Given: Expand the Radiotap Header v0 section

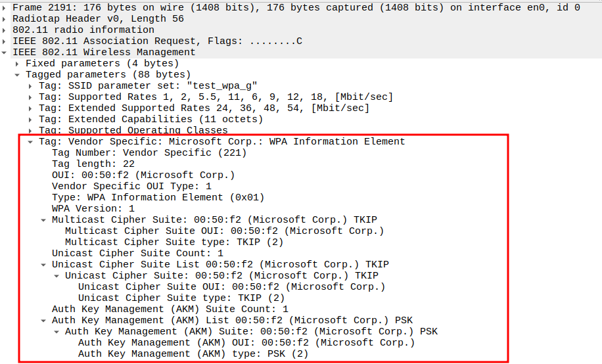Looking at the screenshot, I should click(x=5, y=18).
